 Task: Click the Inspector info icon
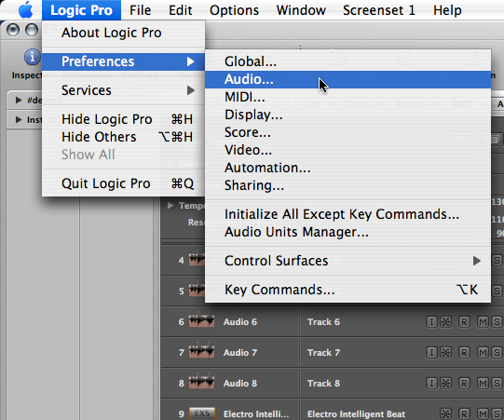(x=33, y=57)
